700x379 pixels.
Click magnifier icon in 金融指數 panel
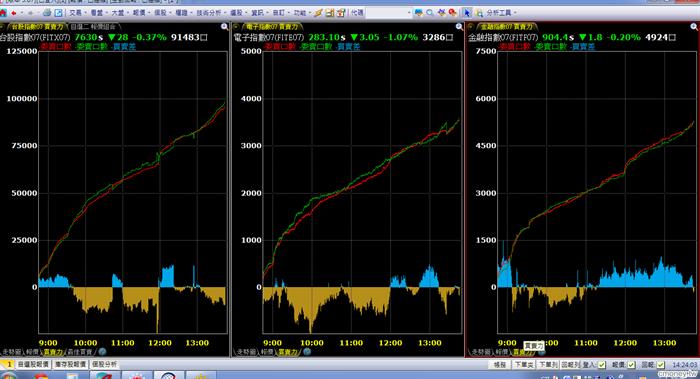694,27
